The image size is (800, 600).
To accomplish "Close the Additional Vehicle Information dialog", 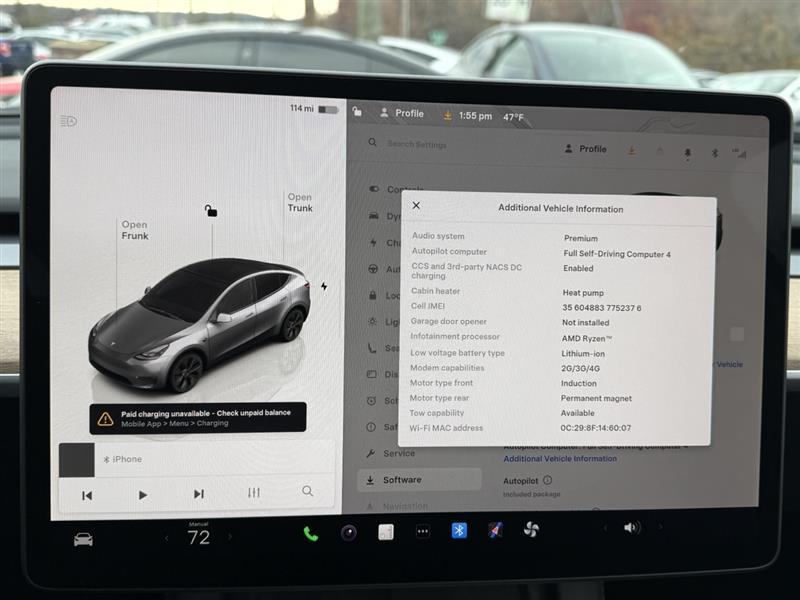I will (416, 206).
